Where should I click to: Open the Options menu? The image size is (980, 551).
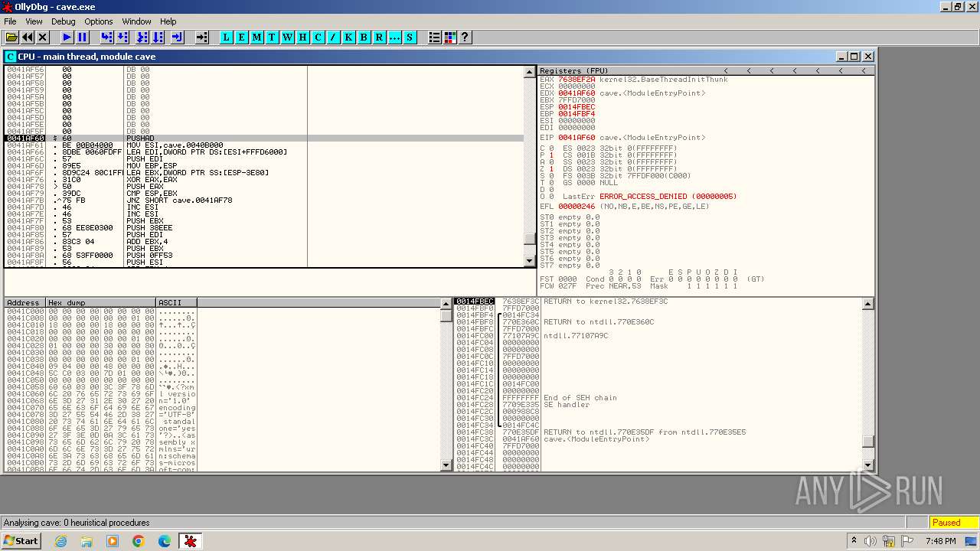(99, 21)
